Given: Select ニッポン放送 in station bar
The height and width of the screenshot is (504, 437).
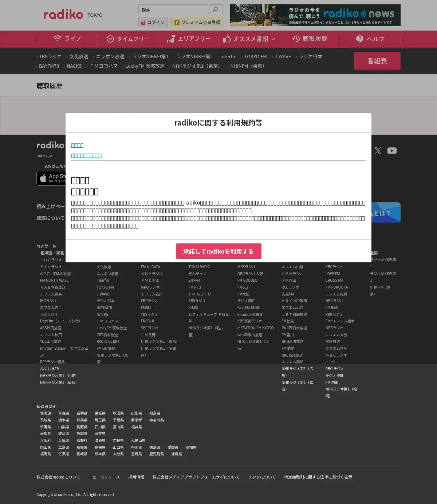Looking at the screenshot, I should click(x=110, y=57).
